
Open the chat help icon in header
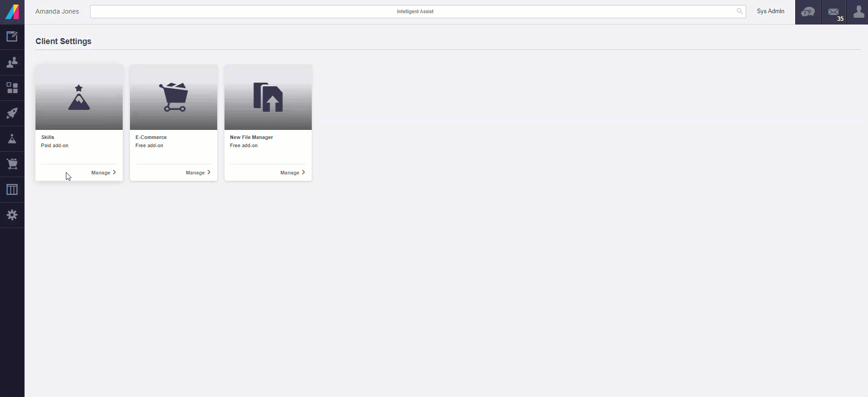pos(808,12)
